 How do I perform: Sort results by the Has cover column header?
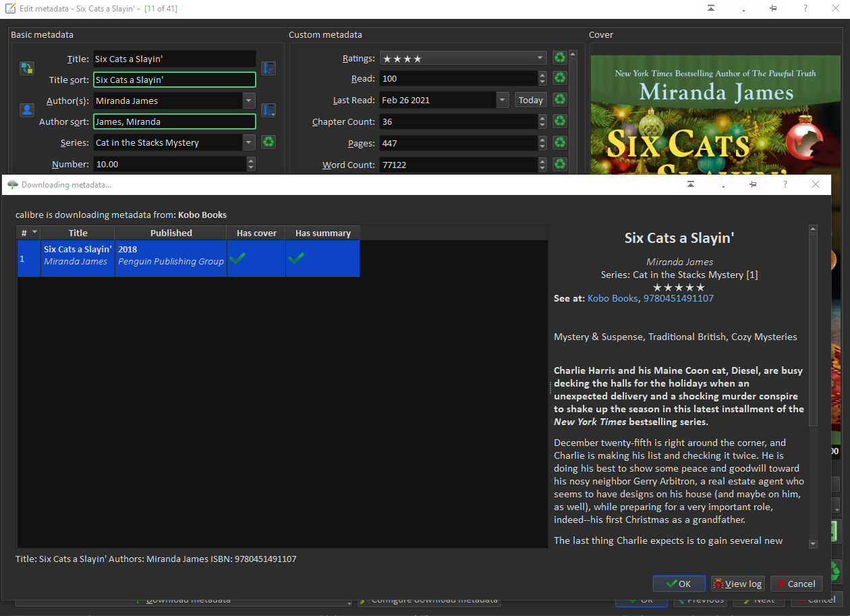[256, 233]
